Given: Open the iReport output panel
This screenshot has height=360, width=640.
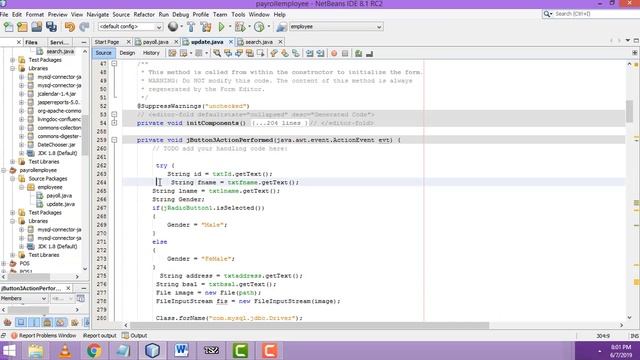Looking at the screenshot, I should pyautogui.click(x=100, y=336).
